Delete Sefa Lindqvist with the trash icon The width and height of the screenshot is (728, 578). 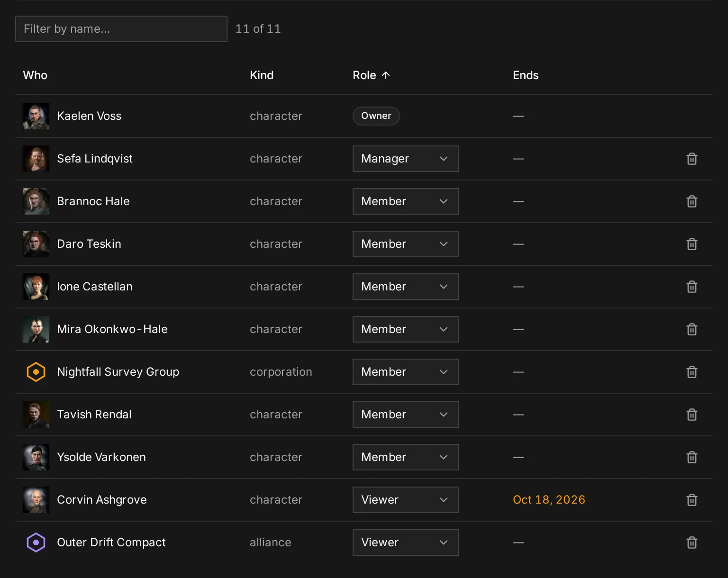coord(692,159)
